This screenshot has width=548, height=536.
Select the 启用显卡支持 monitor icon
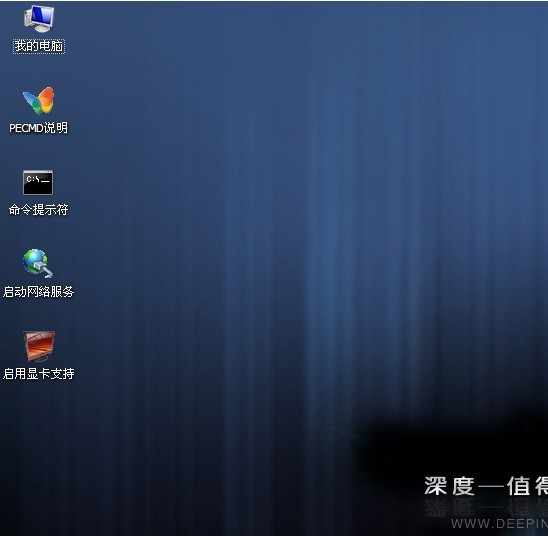[x=39, y=346]
